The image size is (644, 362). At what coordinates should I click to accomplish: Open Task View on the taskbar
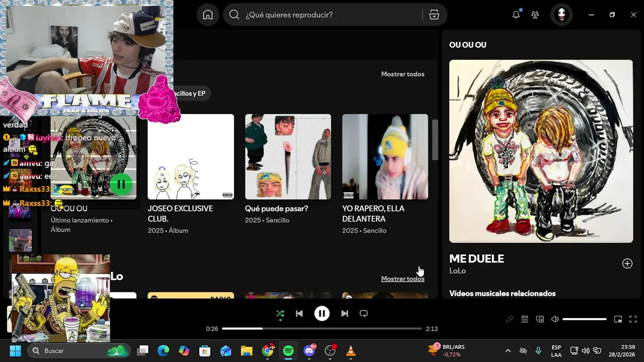(x=143, y=350)
